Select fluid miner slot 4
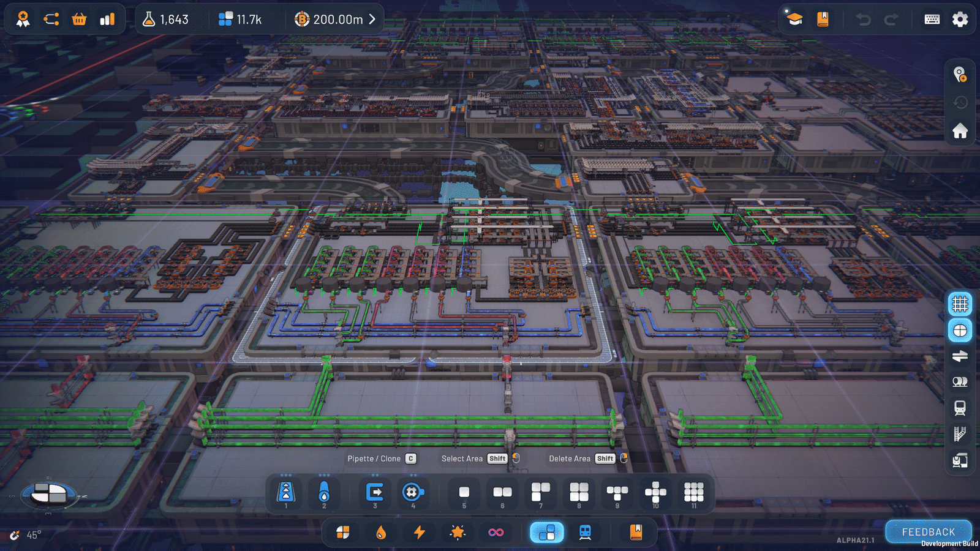The height and width of the screenshot is (551, 980). pyautogui.click(x=413, y=492)
